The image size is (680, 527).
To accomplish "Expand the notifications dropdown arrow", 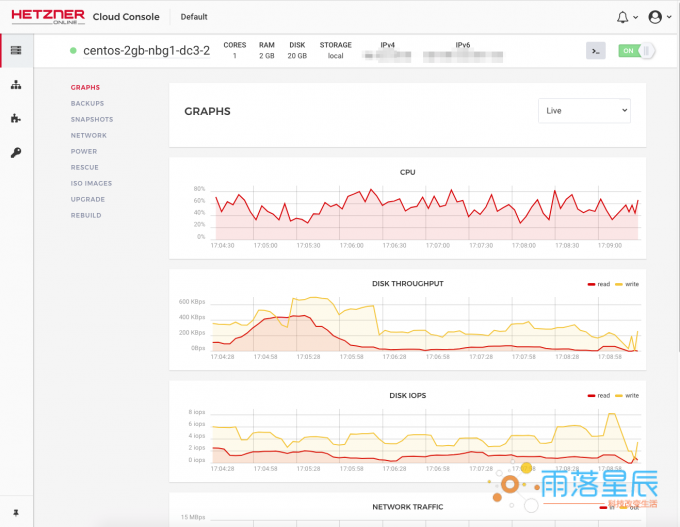I will pyautogui.click(x=635, y=17).
